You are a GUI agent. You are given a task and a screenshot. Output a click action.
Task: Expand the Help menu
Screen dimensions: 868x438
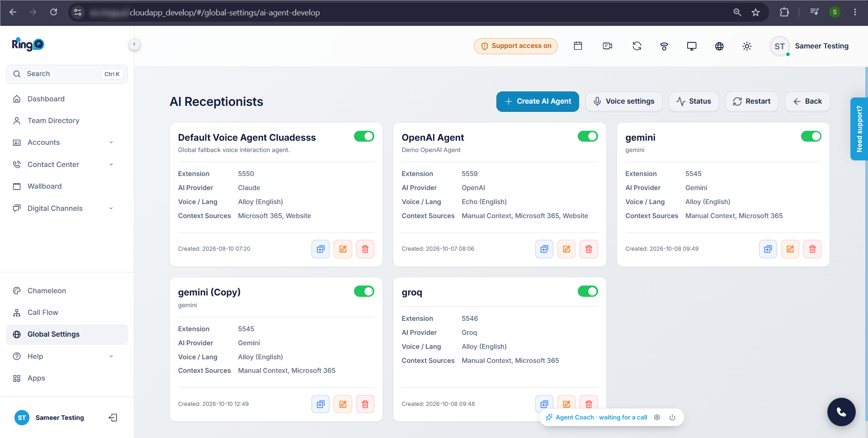coord(67,356)
